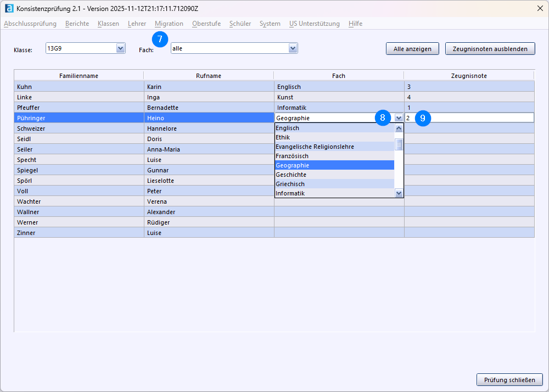Image resolution: width=549 pixels, height=392 pixels.
Task: Open the Oberstufe menu
Action: pos(206,24)
